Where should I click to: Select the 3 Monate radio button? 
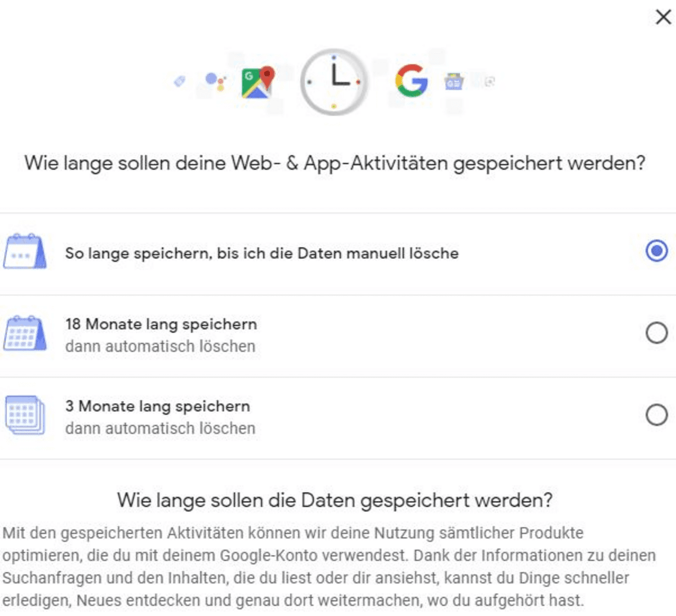(656, 415)
